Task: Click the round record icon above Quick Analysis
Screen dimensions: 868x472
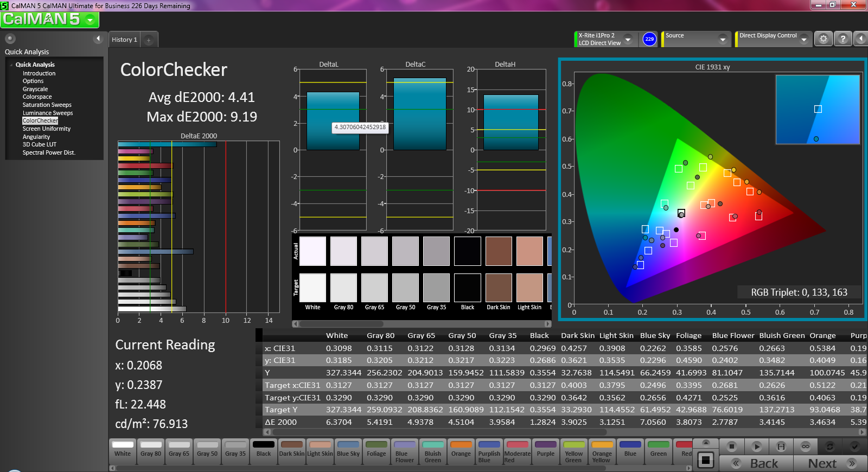Action: click(x=10, y=39)
